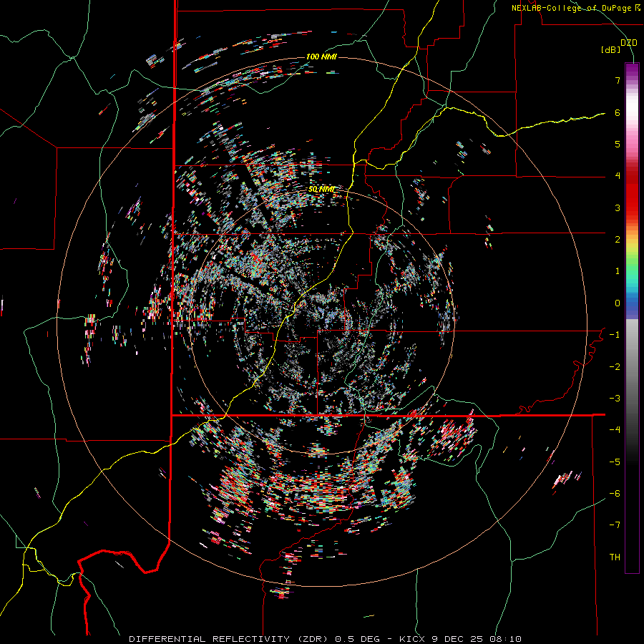Click the 9 DEC 25 date text
644x644 pixels.
(x=459, y=639)
